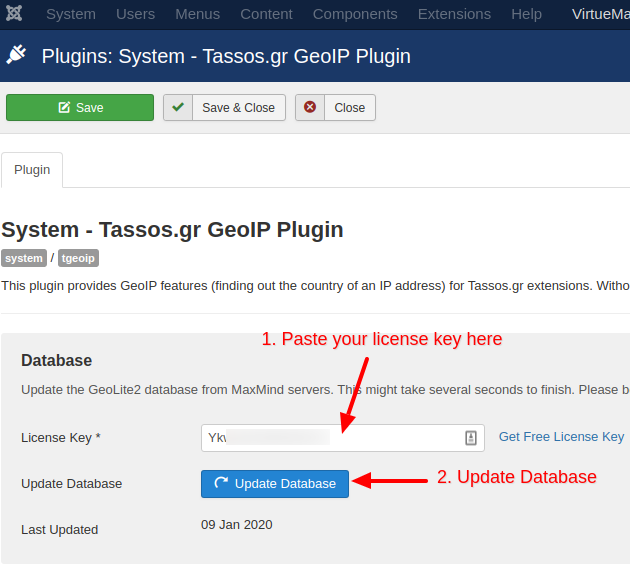Open the Components menu

point(355,14)
